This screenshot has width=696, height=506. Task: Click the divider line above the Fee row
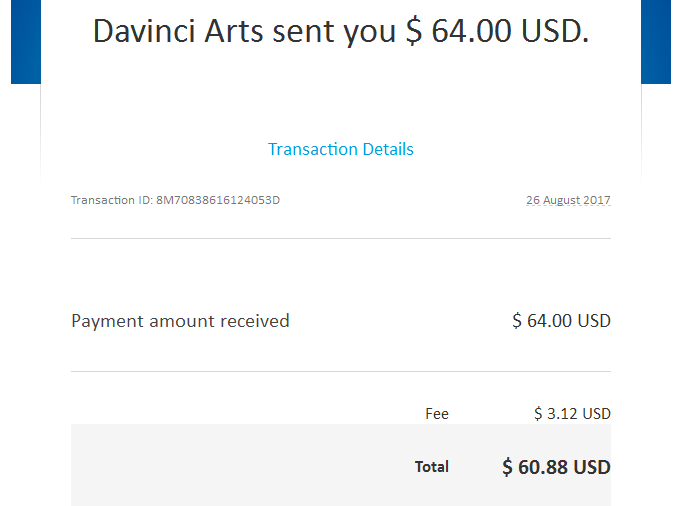340,371
